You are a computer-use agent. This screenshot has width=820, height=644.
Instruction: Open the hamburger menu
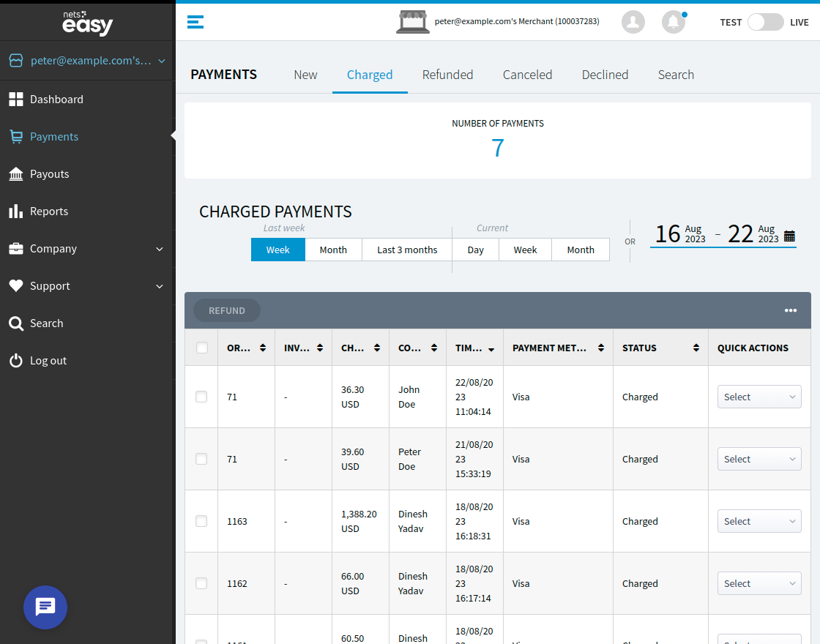pyautogui.click(x=195, y=22)
